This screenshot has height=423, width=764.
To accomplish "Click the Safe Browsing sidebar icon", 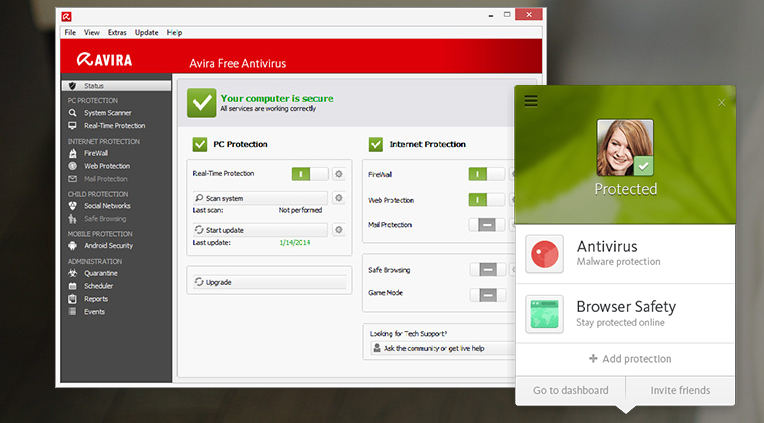I will (73, 218).
